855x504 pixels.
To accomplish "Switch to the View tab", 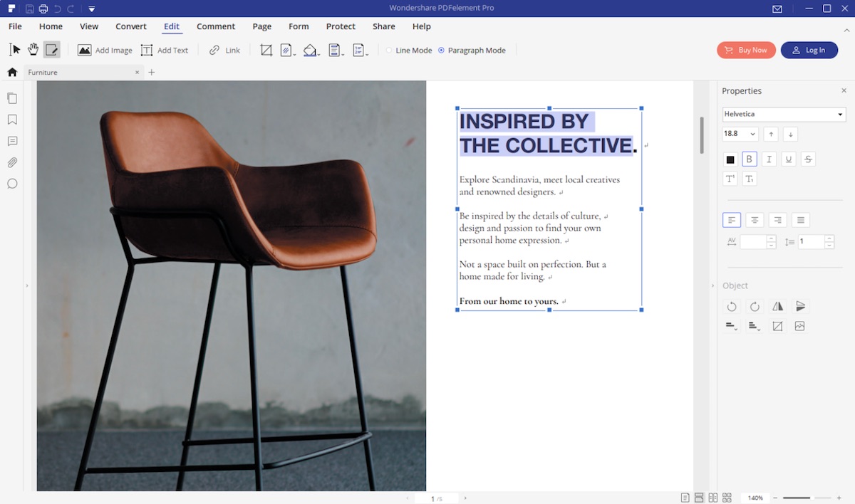I will click(x=89, y=26).
